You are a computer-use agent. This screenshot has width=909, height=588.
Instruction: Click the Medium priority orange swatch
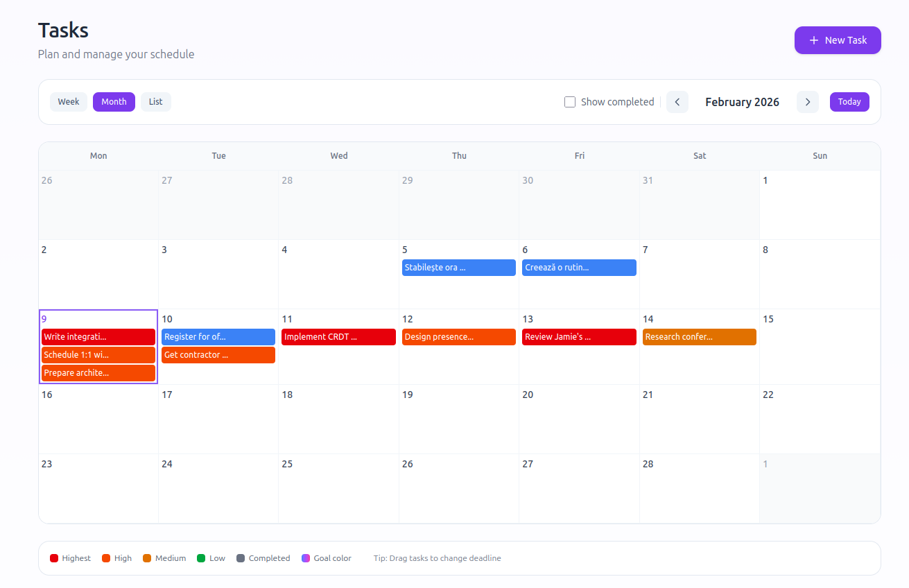[147, 558]
